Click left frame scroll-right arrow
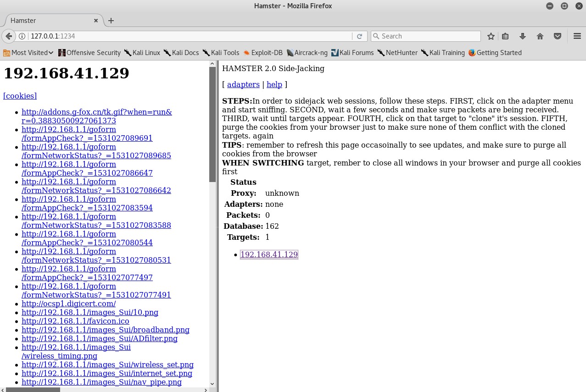Screen dimensions: 586x392 [206, 390]
